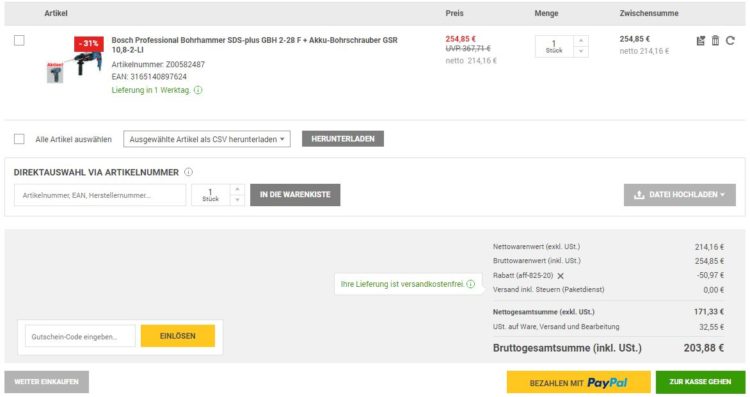Click the Bosch Bohrhammer product thumbnail
The image size is (750, 397).
(75, 60)
